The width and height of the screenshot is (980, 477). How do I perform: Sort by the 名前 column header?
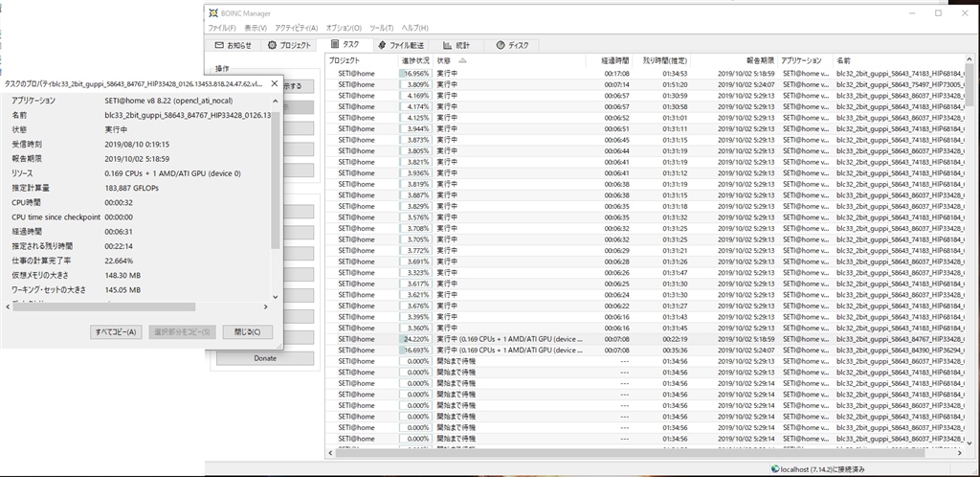tap(900, 60)
